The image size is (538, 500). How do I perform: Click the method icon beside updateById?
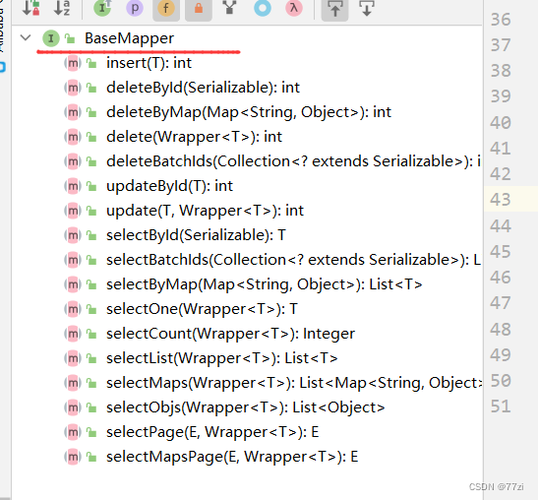(73, 186)
